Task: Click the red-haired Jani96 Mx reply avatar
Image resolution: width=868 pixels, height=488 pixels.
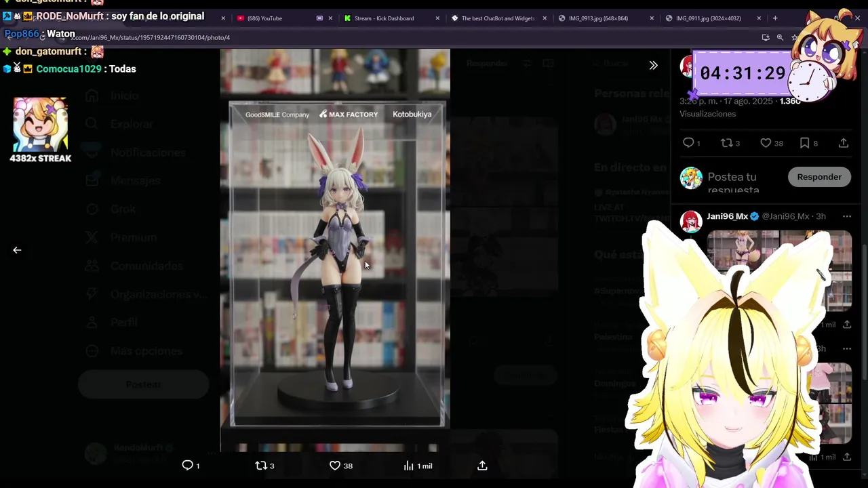Action: pyautogui.click(x=691, y=222)
